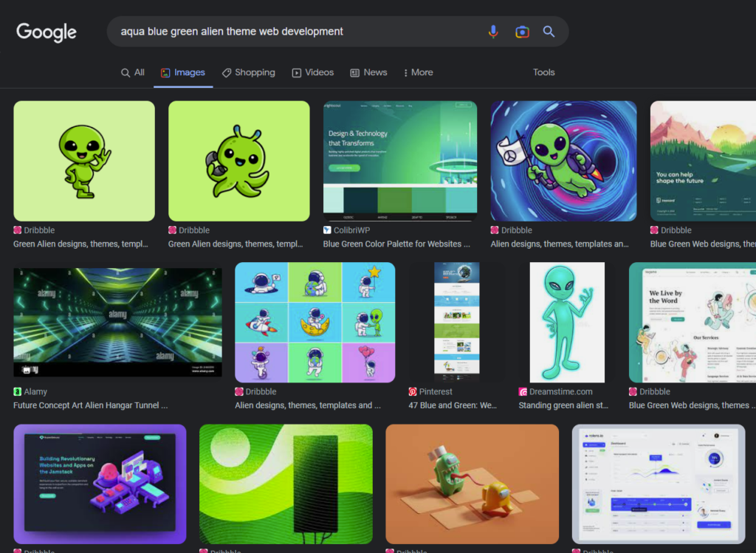
Task: Select the teal standing alien thumbnail
Action: pos(566,322)
